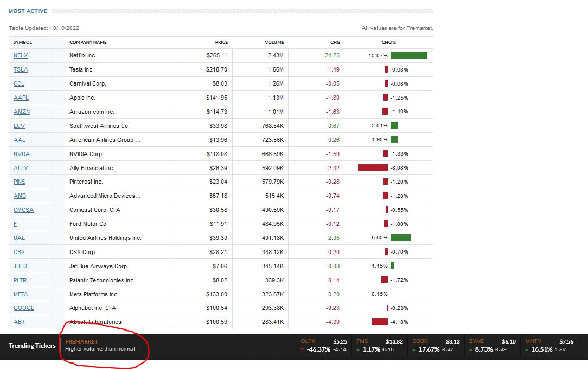The height and width of the screenshot is (369, 588).
Task: Open the ALLY symbol link
Action: point(21,168)
